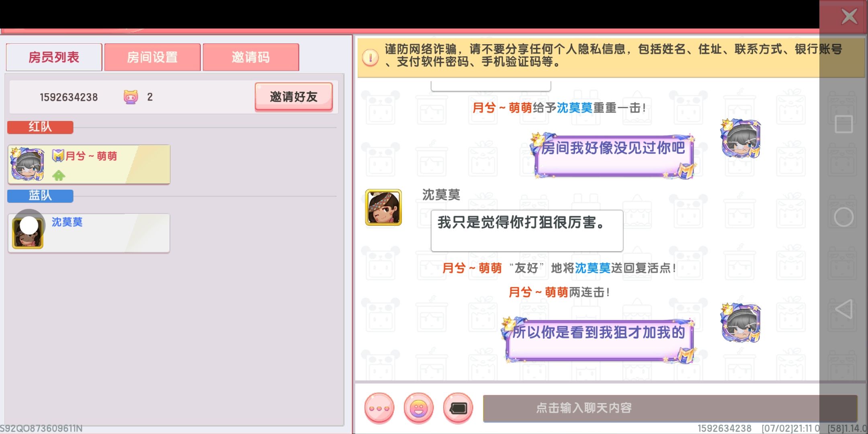Tap the Android back triangle button
This screenshot has width=868, height=434.
843,309
